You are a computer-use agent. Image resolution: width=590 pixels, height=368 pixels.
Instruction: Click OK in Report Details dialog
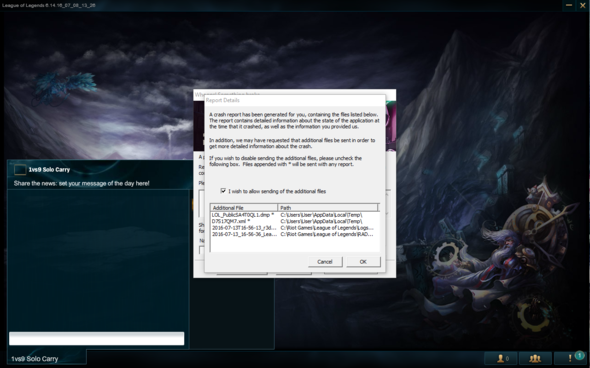363,262
